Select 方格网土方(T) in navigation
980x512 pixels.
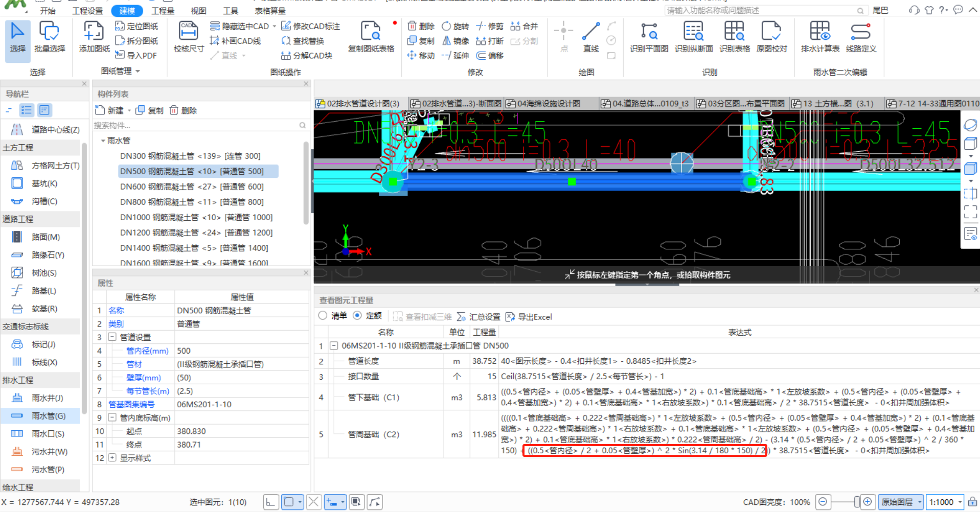pos(40,166)
